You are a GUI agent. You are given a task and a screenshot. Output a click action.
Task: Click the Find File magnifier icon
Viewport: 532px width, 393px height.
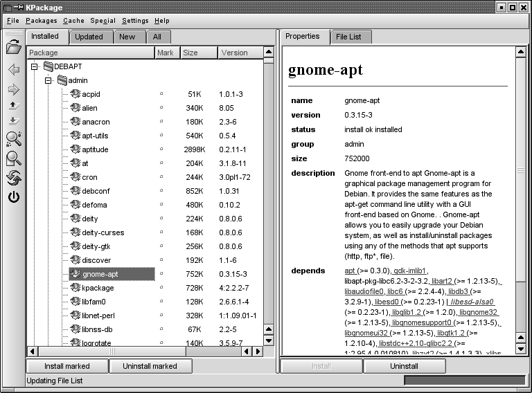14,158
